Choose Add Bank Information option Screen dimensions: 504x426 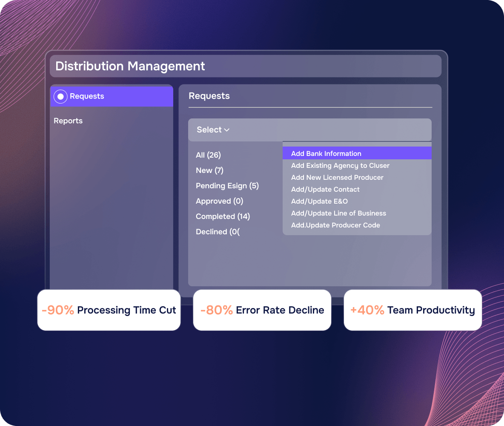[357, 153]
